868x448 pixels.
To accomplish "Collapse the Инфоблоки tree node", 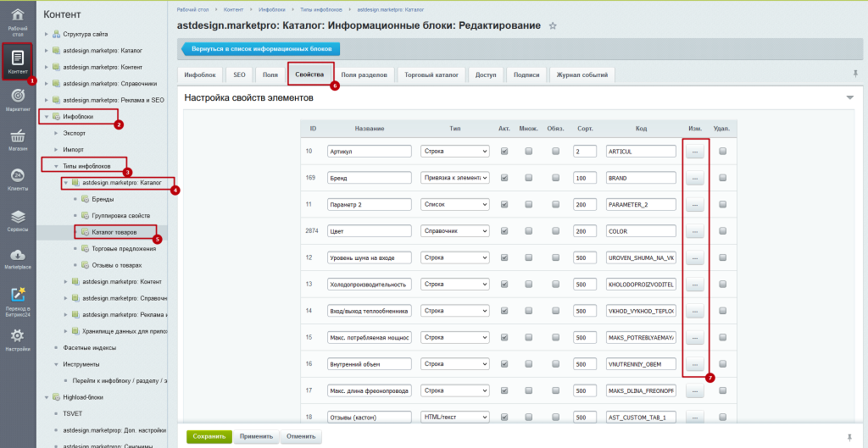I will click(x=47, y=117).
